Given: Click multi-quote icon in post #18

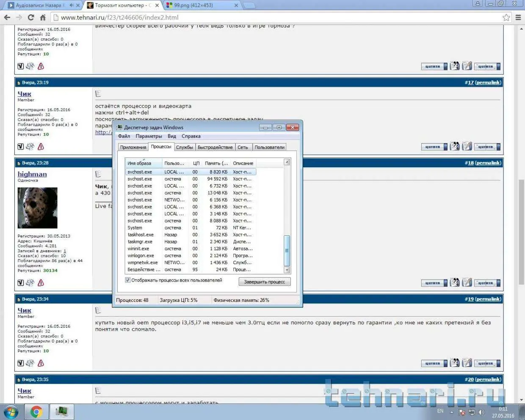Looking at the screenshot, I should click(455, 282).
